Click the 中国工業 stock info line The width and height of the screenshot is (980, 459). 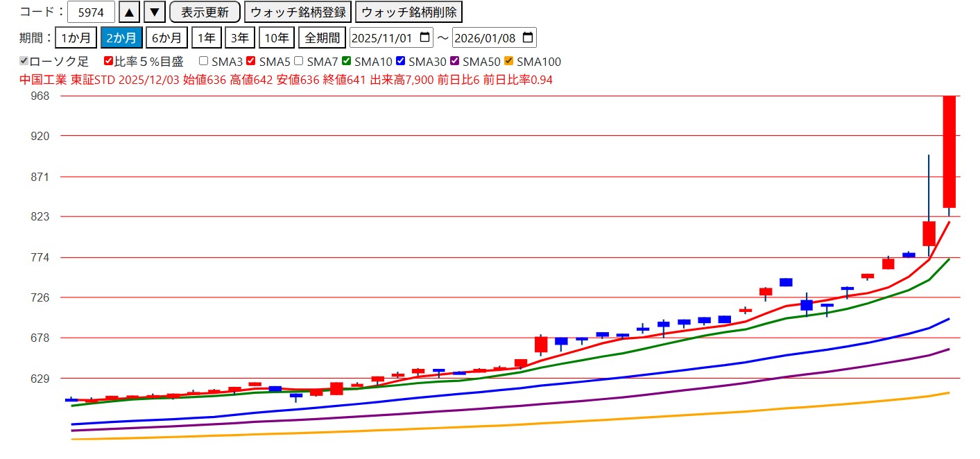coord(286,80)
